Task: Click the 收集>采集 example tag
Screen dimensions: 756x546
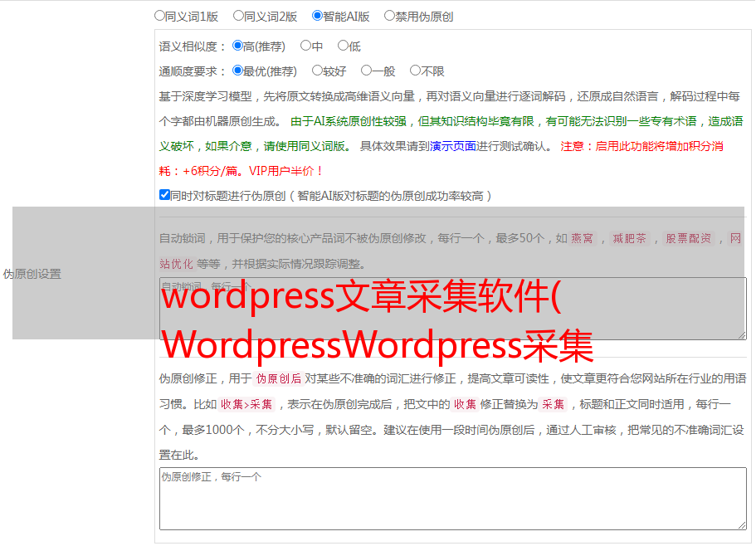Action: click(x=246, y=404)
